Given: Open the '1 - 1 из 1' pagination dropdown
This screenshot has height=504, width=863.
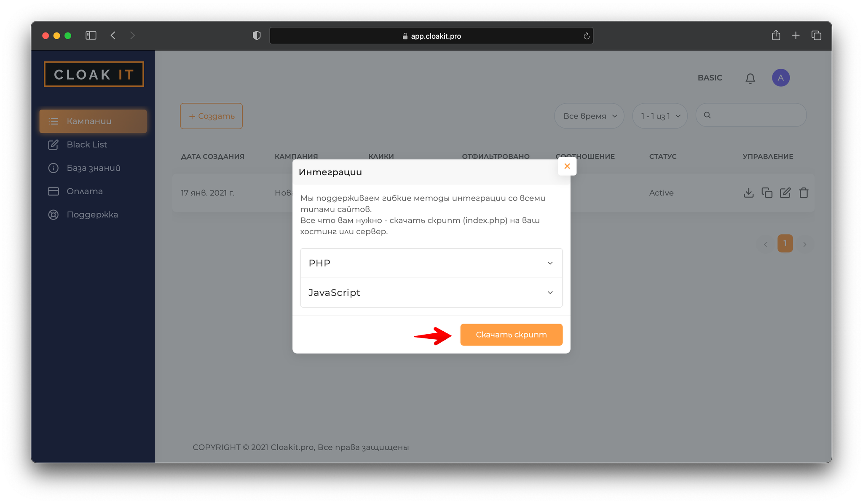Looking at the screenshot, I should [660, 116].
